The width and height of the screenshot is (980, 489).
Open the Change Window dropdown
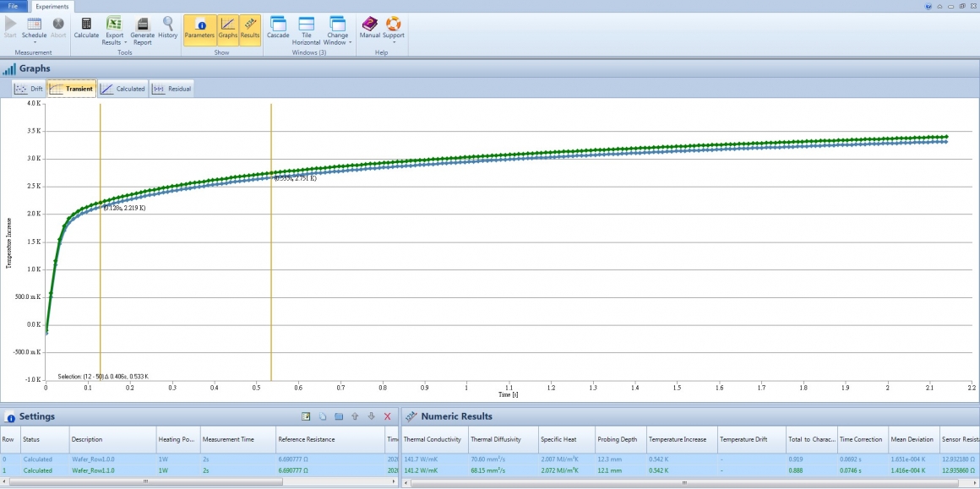point(337,30)
